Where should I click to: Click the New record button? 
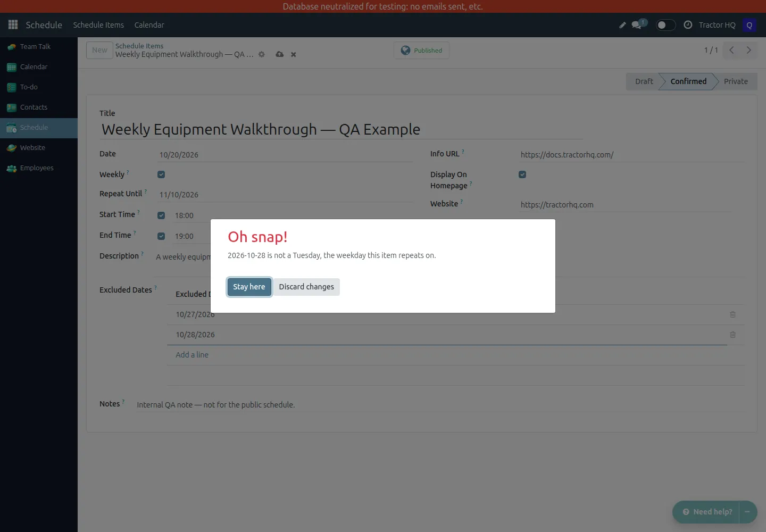99,50
